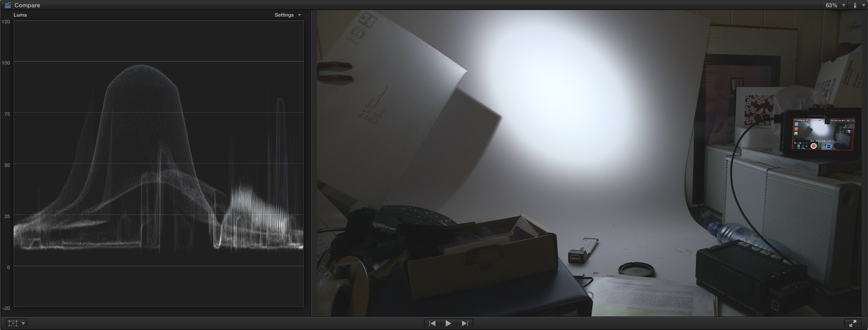The image size is (868, 330).
Task: Open the scope Settings dropdown
Action: [288, 15]
